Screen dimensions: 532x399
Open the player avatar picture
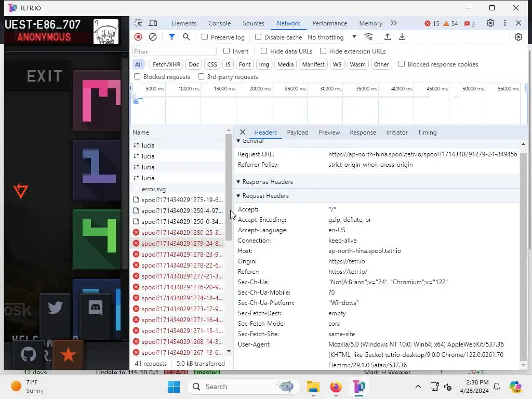coord(106,32)
